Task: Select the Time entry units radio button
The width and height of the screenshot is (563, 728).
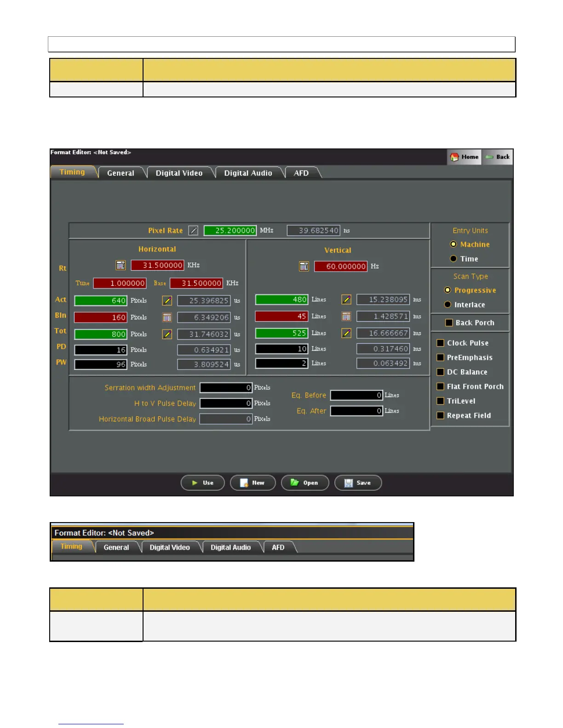Action: (x=453, y=259)
